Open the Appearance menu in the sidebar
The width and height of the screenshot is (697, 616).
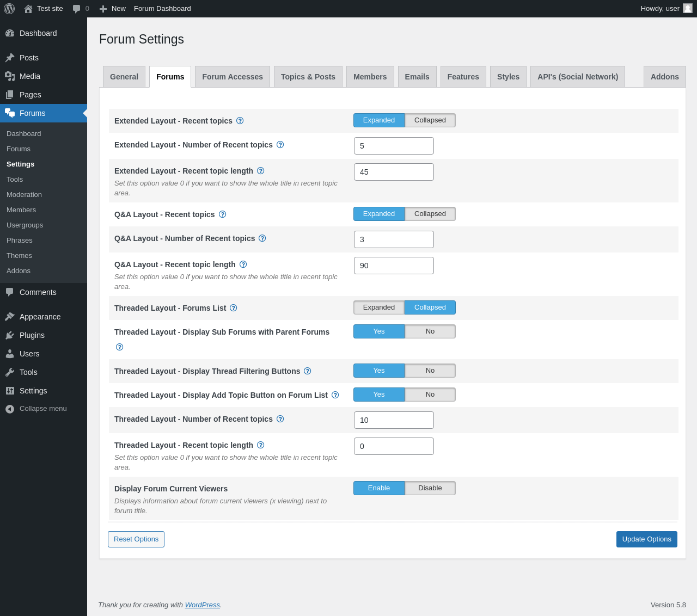[40, 317]
